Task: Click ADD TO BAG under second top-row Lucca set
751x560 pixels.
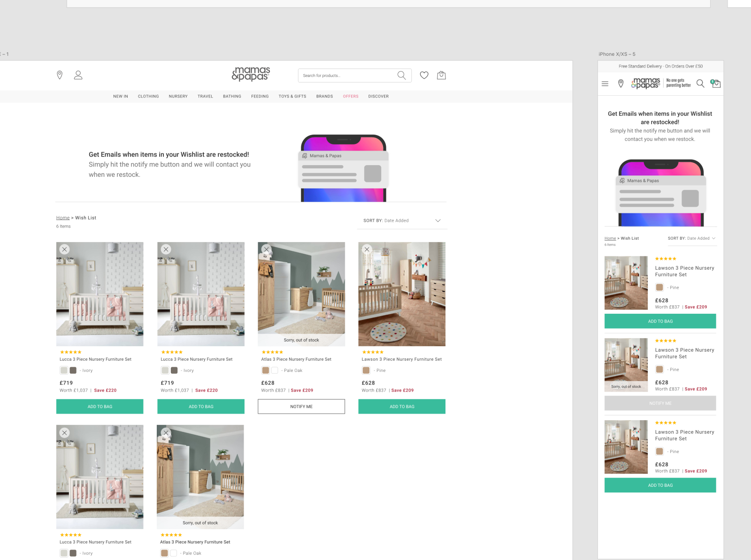Action: (x=201, y=407)
